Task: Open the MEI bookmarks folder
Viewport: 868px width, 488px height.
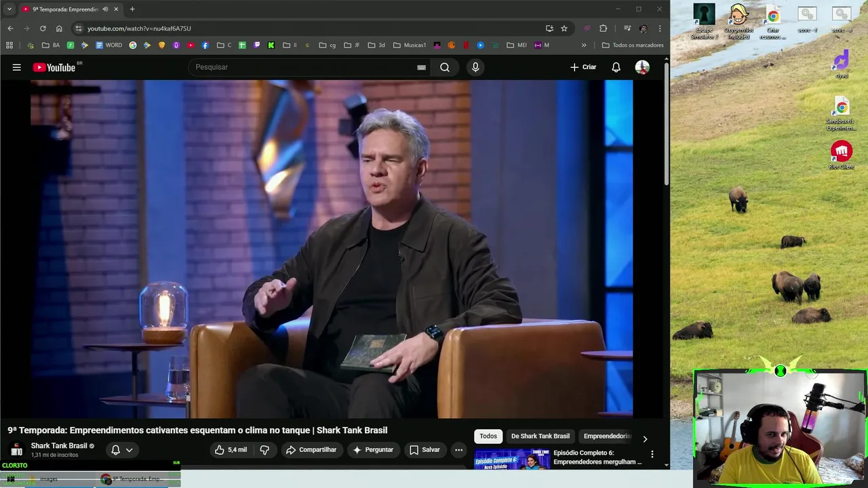Action: [517, 45]
